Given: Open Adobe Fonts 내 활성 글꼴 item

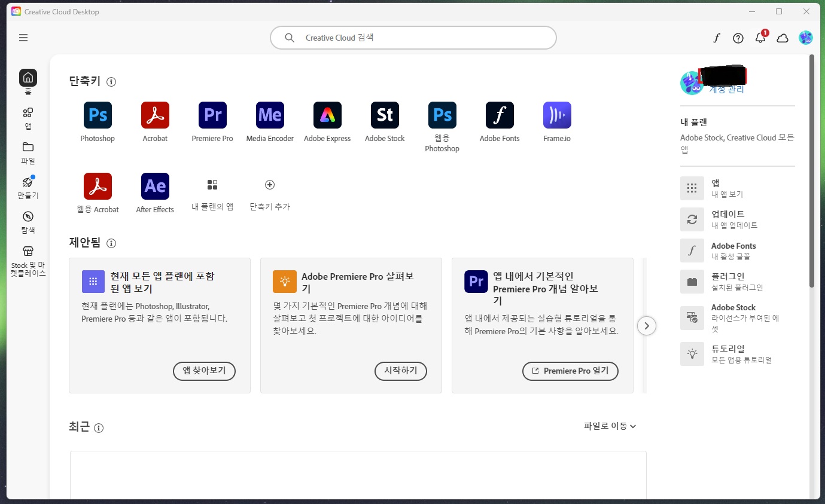Looking at the screenshot, I should coord(738,251).
